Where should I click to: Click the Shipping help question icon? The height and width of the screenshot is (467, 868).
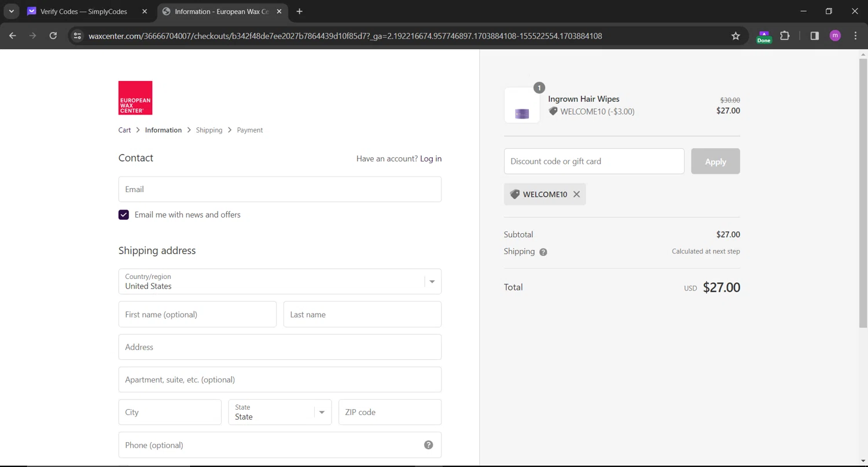(x=543, y=252)
